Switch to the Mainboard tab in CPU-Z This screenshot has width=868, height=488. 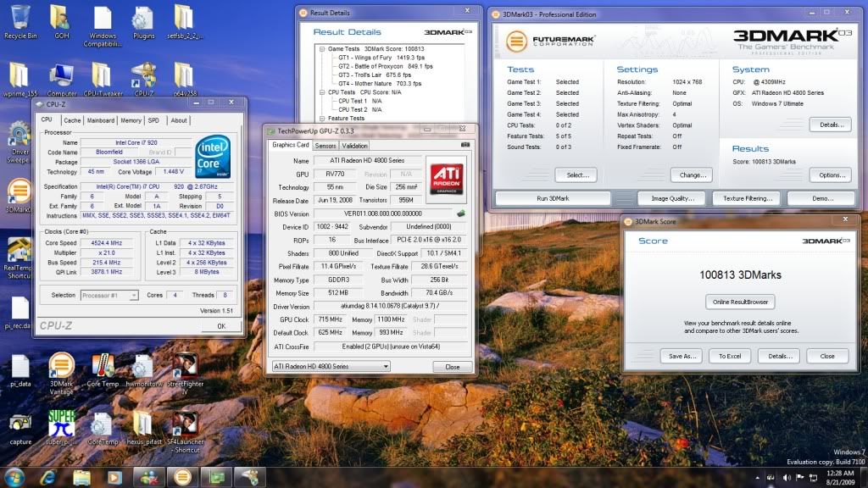point(100,120)
